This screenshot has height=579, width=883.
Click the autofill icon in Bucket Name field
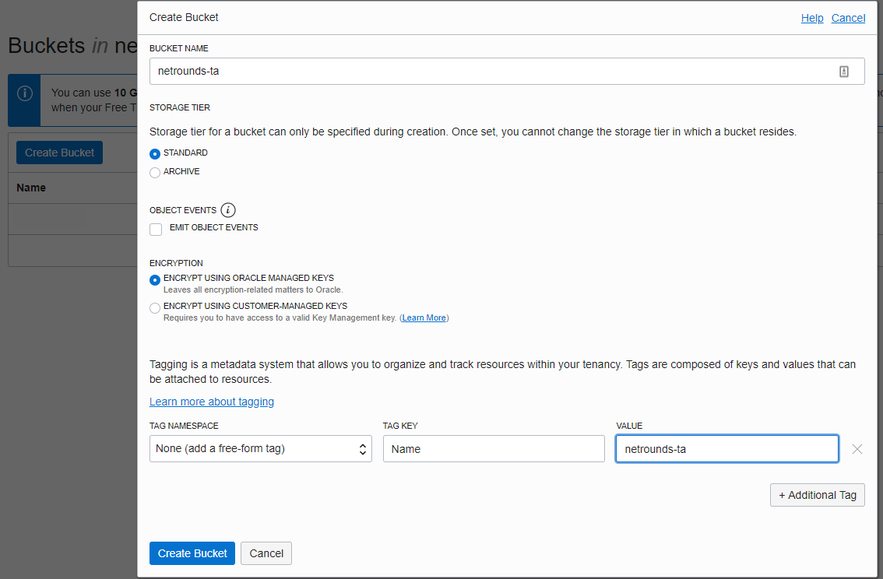(844, 71)
